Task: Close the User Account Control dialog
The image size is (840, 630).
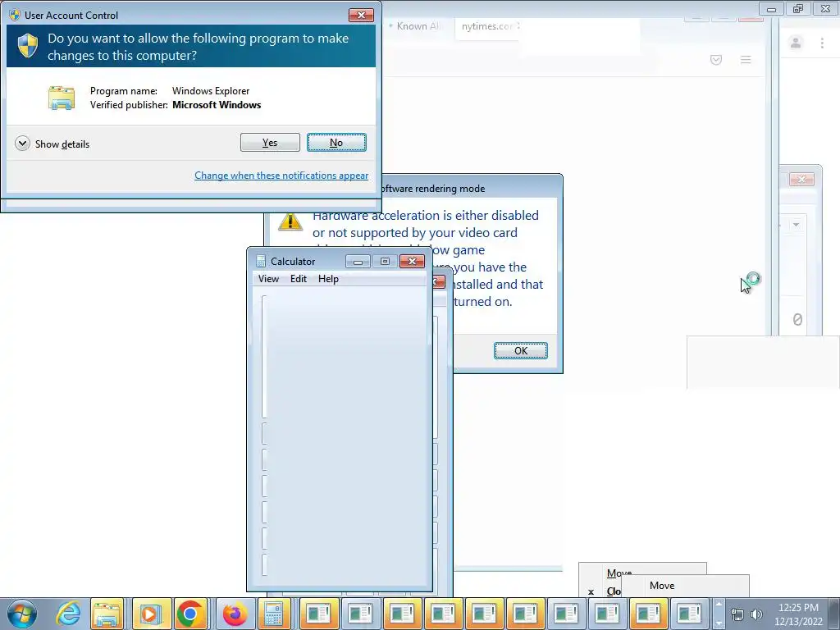Action: tap(361, 15)
